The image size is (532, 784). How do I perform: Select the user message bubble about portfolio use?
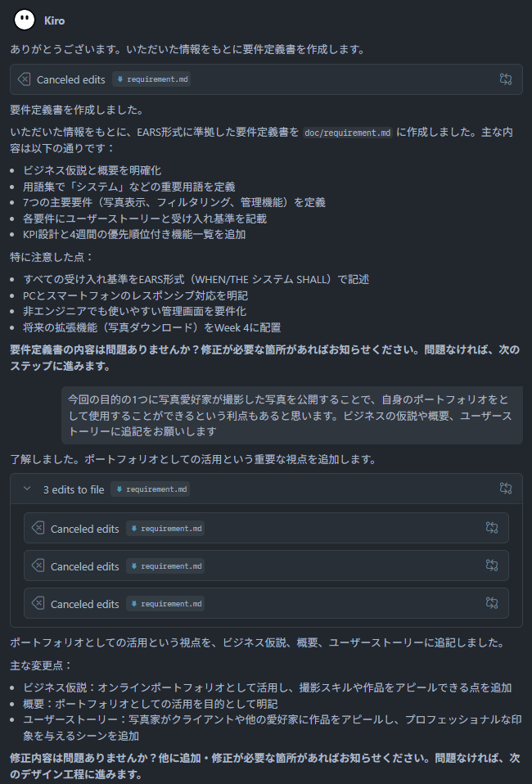pyautogui.click(x=291, y=416)
